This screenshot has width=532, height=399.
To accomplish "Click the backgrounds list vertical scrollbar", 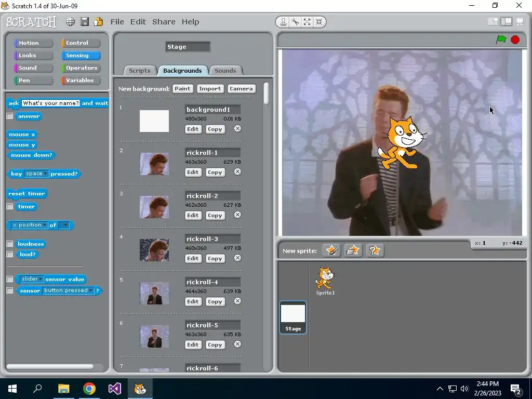I will point(266,94).
